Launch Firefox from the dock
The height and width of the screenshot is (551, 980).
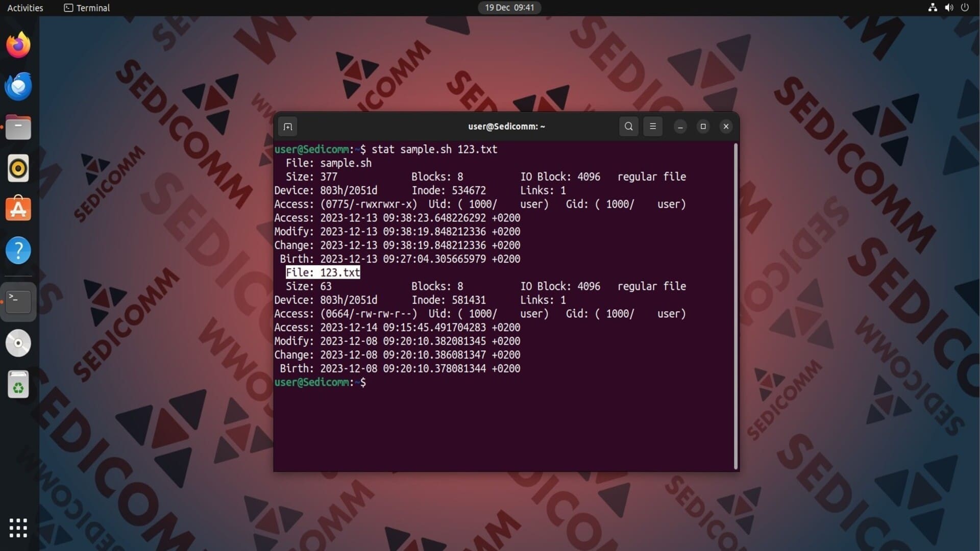coord(18,45)
